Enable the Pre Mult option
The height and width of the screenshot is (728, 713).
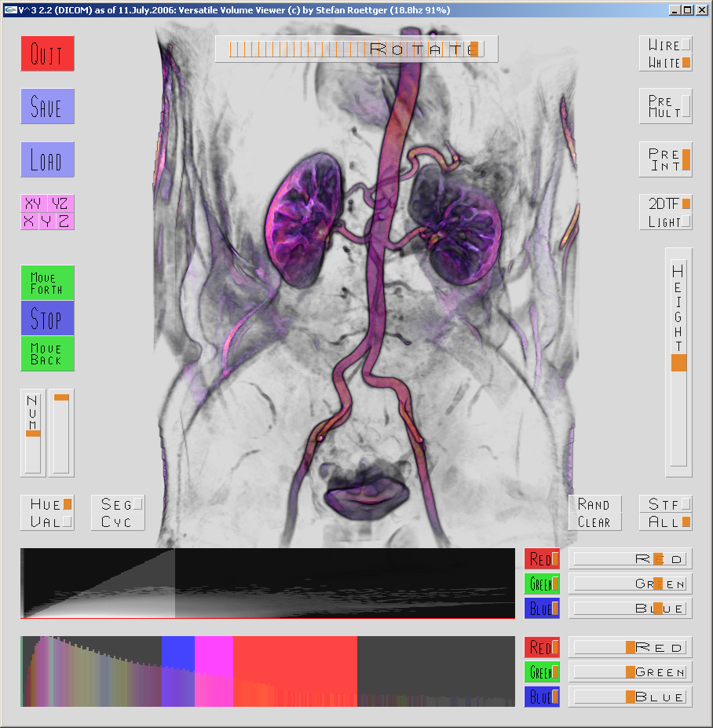click(x=665, y=106)
